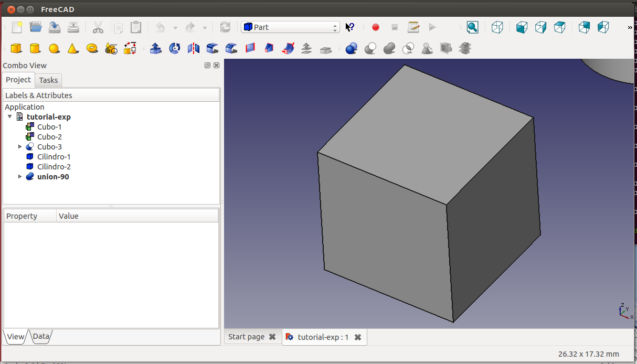Choose the Revolve tool
The width and height of the screenshot is (637, 364).
point(175,49)
